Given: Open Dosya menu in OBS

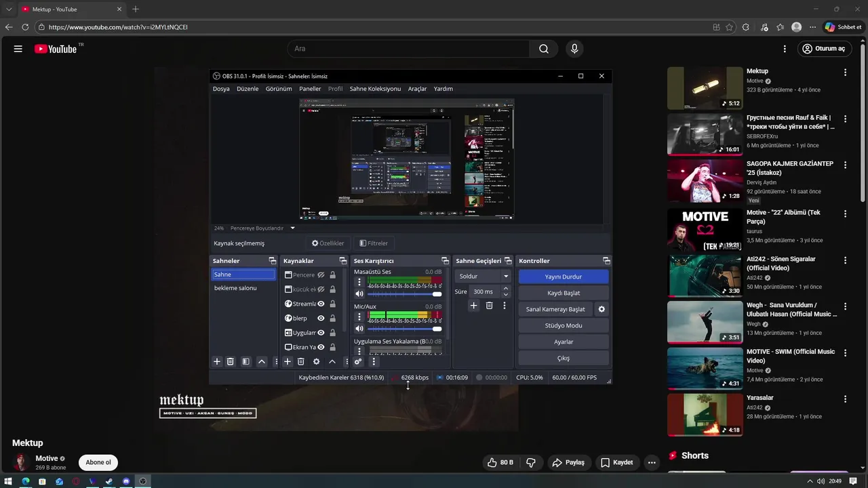Looking at the screenshot, I should pyautogui.click(x=221, y=89).
